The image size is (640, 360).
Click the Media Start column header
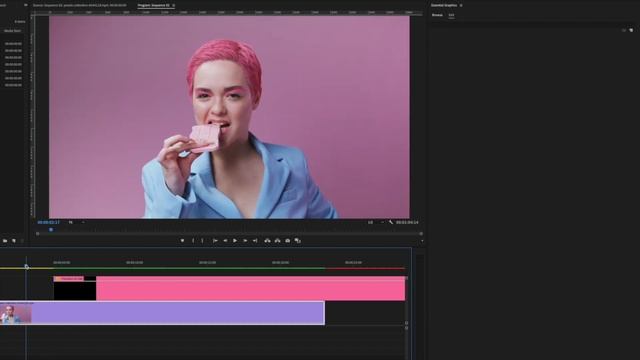tap(12, 31)
